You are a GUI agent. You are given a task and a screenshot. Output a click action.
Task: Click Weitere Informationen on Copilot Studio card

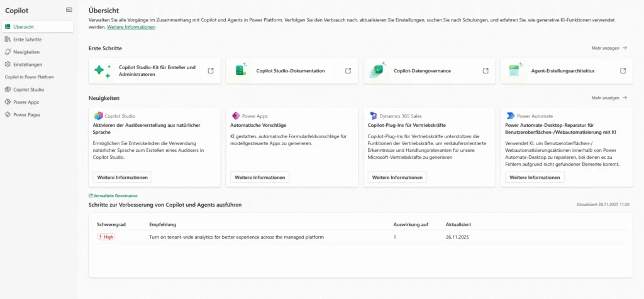122,177
